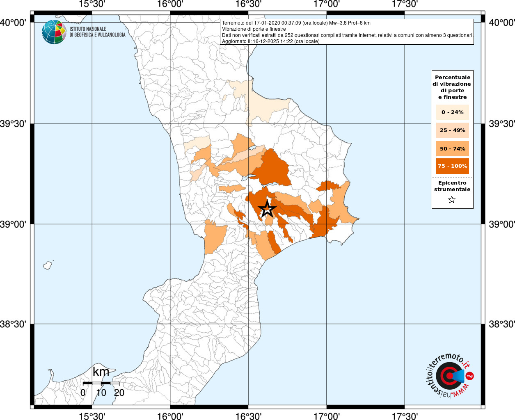Image resolution: width=515 pixels, height=420 pixels.
Task: Select the 25 - 49% legend swatch
Action: tap(453, 130)
